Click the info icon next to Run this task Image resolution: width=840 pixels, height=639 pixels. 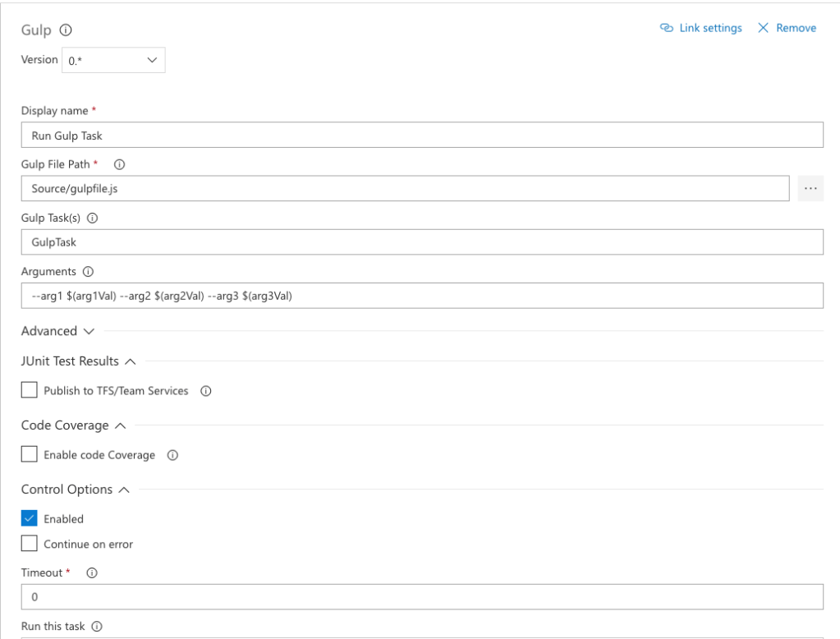[99, 626]
